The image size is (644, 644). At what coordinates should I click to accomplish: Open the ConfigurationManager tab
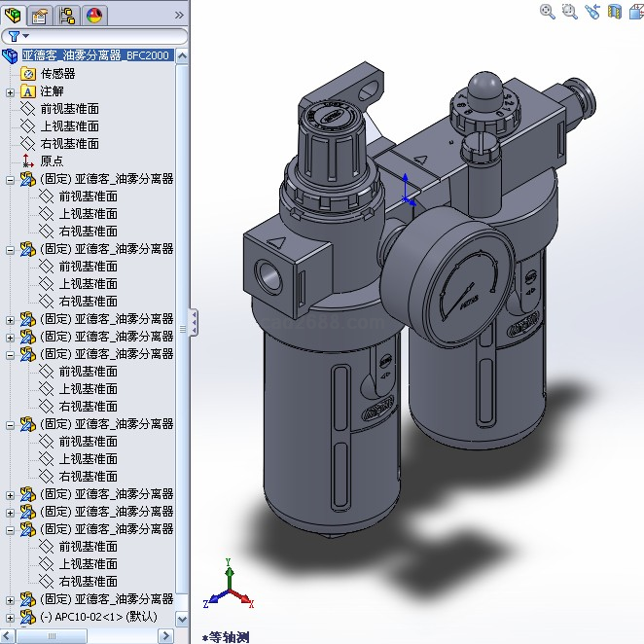point(67,15)
